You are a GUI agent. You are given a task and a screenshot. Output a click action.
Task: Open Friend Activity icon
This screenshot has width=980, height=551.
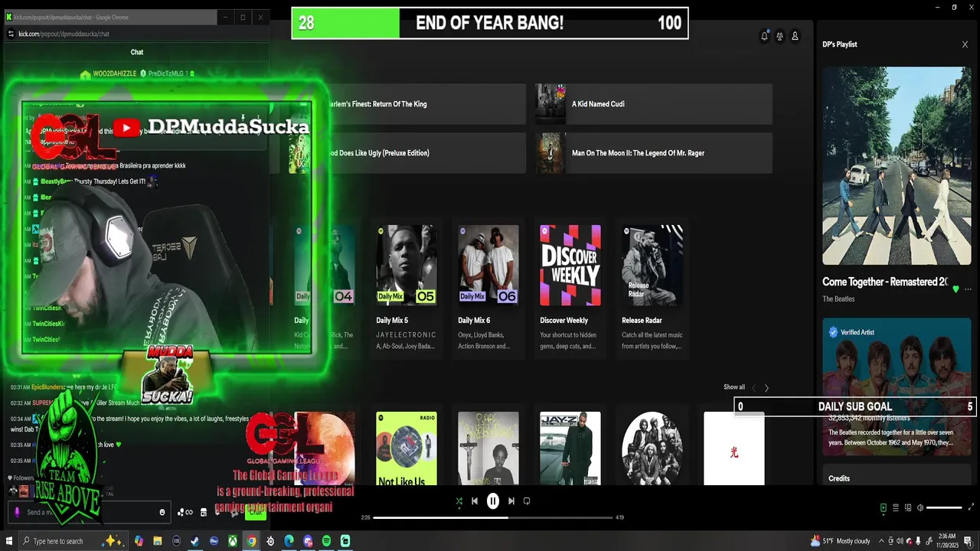[779, 36]
